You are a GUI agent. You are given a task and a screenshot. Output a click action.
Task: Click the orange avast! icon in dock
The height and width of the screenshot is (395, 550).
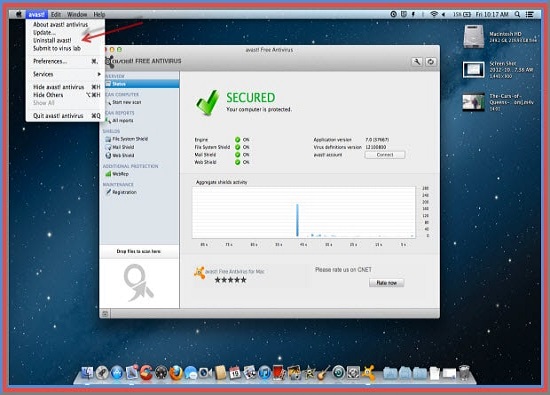[x=368, y=373]
